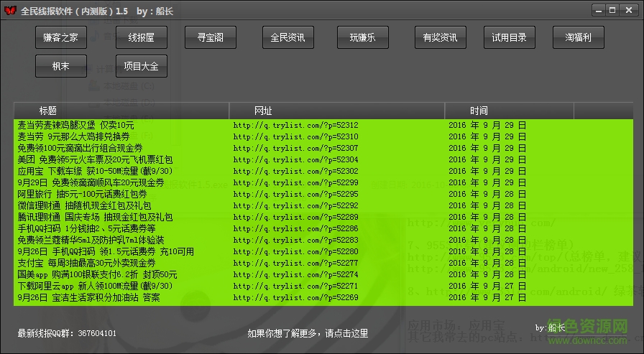This screenshot has width=644, height=354.
Task: Click URL ending ?p=52292
Action: [295, 205]
